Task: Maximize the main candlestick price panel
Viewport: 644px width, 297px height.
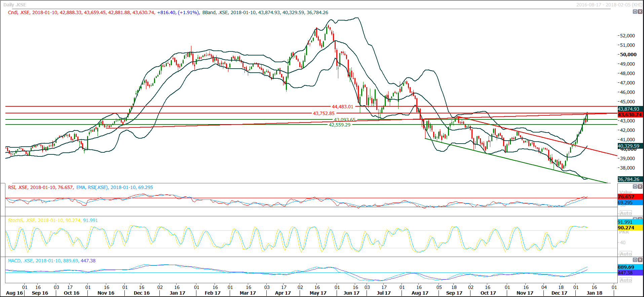Action: (x=635, y=11)
